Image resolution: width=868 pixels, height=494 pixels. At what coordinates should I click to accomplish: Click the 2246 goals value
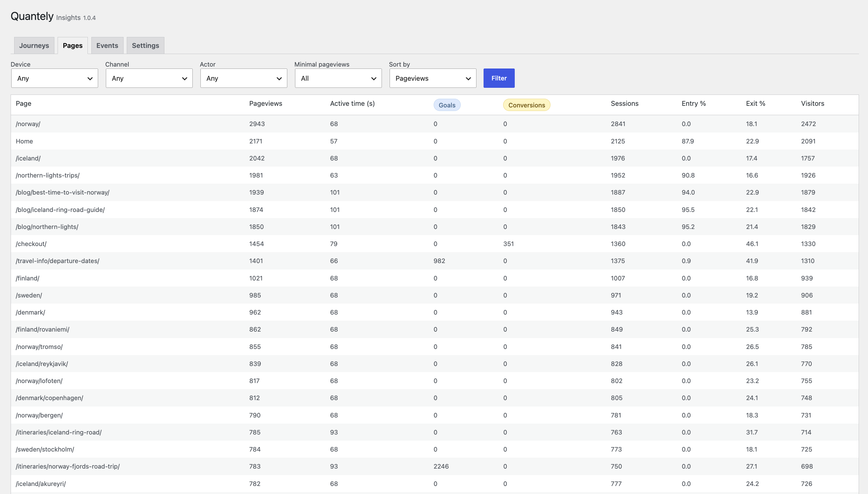click(x=441, y=467)
